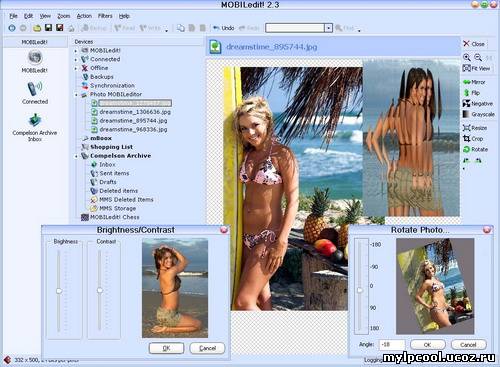Open the Compelson Archive Inbox sidebar icon

[x=35, y=120]
